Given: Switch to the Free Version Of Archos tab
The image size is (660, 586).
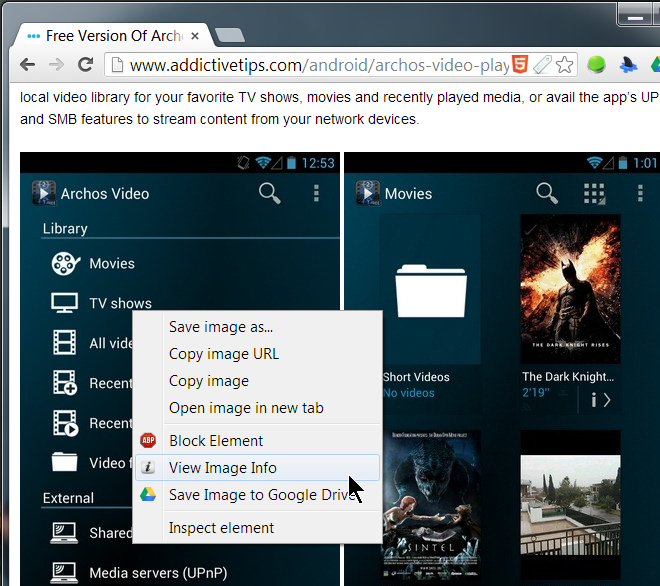Looking at the screenshot, I should 113,36.
